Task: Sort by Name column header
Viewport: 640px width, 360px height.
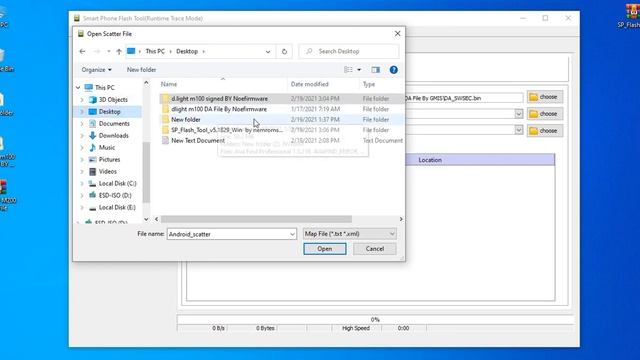Action: 223,84
